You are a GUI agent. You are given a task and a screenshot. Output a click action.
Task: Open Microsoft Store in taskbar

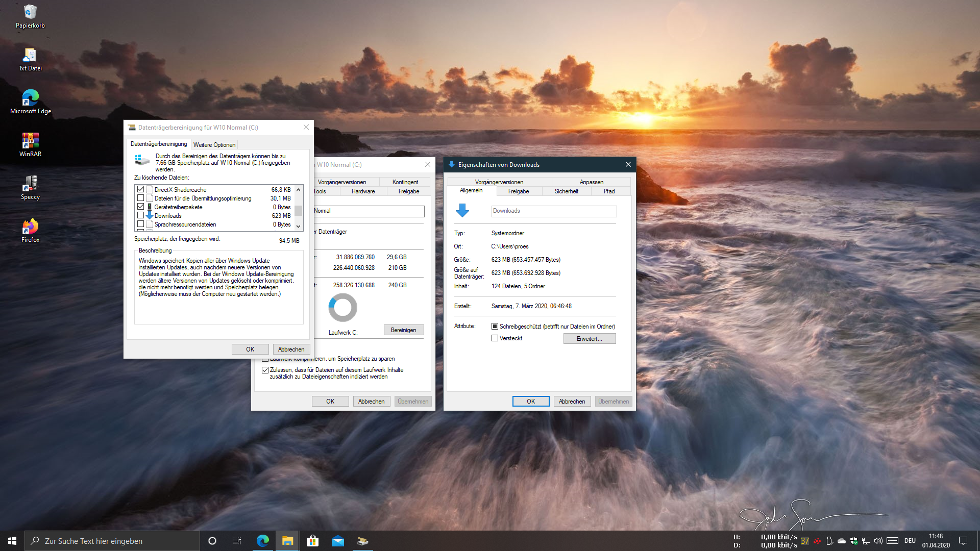(x=312, y=541)
